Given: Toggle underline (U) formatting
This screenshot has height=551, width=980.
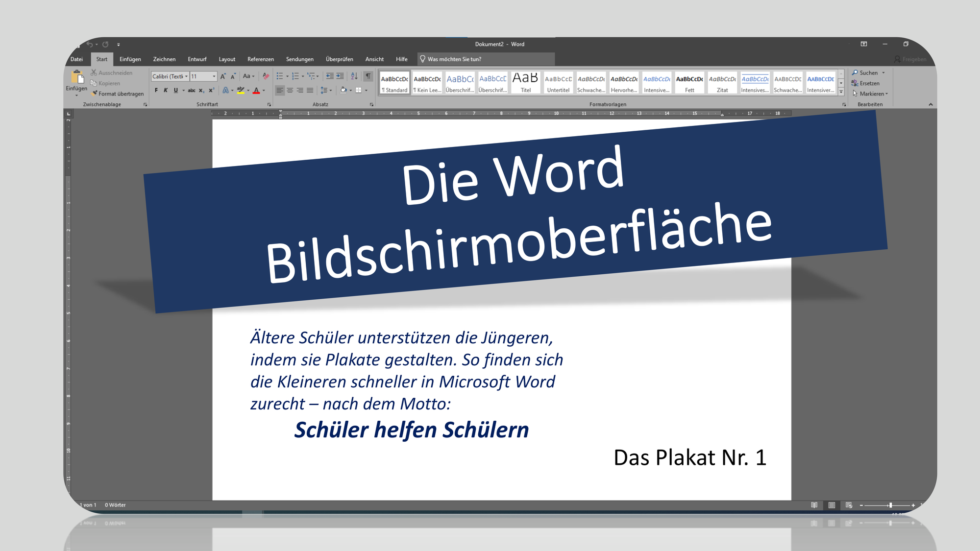Looking at the screenshot, I should (x=176, y=90).
